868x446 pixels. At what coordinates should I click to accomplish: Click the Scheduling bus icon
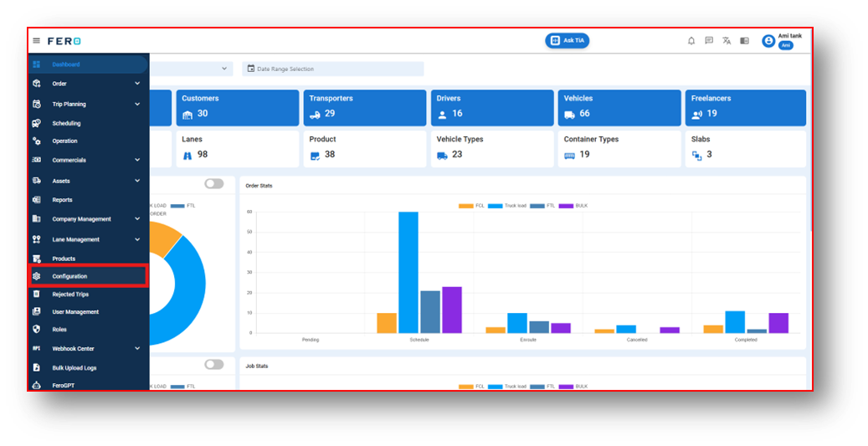tap(37, 123)
